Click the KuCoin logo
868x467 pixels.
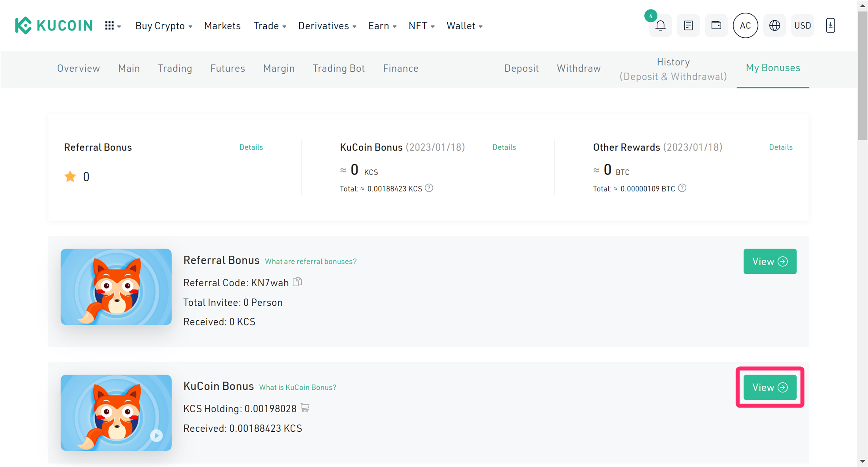coord(54,26)
